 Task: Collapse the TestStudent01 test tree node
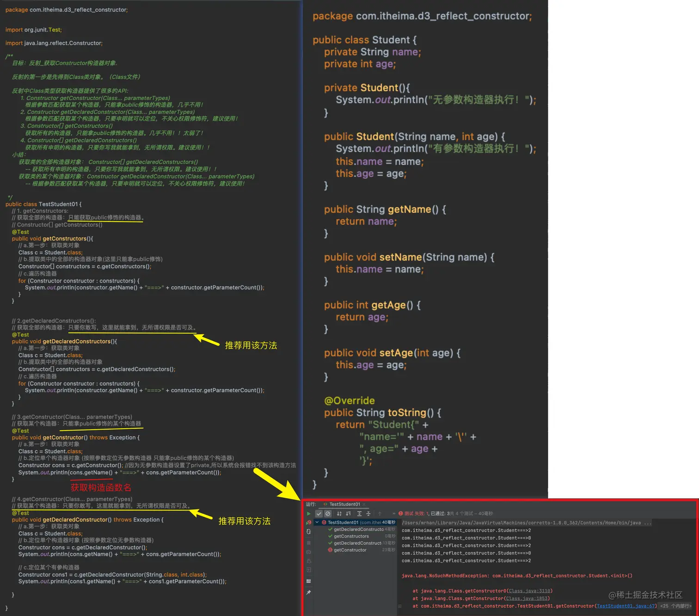click(x=317, y=522)
